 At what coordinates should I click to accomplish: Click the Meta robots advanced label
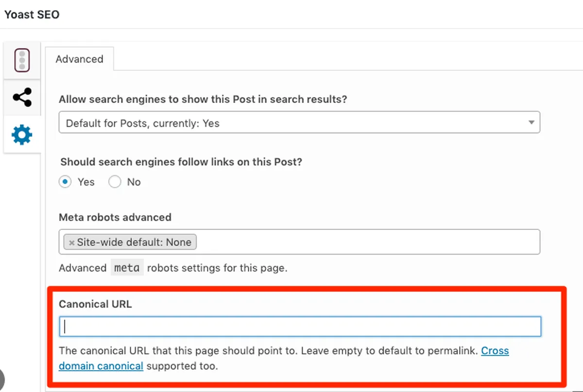click(x=115, y=218)
